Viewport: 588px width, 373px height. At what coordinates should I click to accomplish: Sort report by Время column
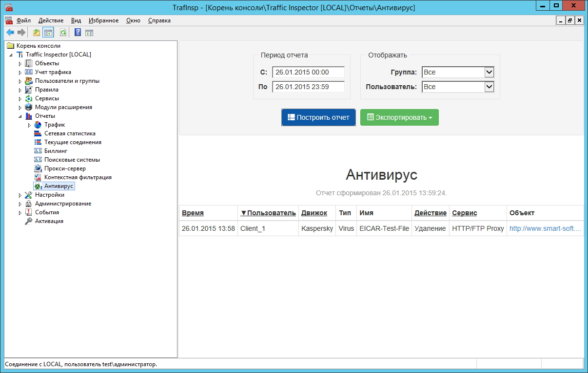pyautogui.click(x=193, y=213)
